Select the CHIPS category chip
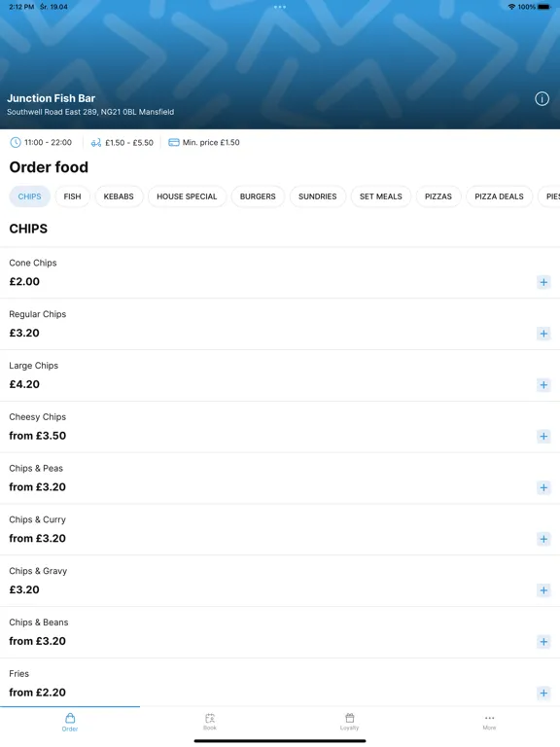The height and width of the screenshot is (747, 560). pos(29,196)
